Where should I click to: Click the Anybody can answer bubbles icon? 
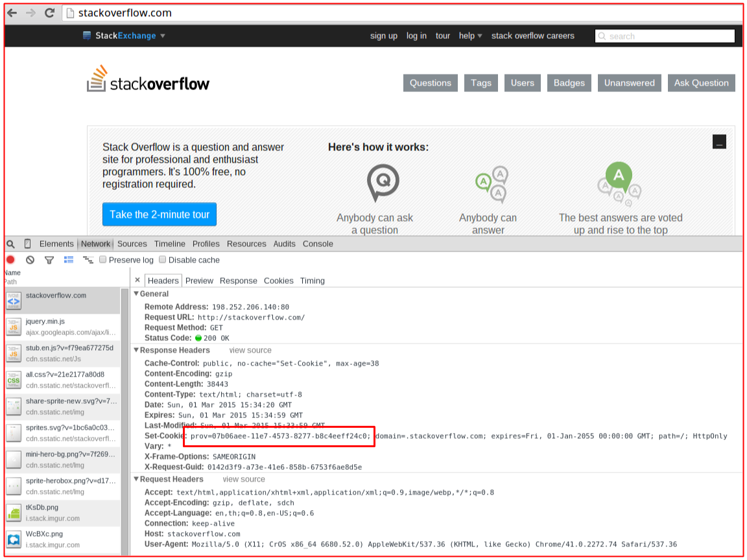point(492,184)
